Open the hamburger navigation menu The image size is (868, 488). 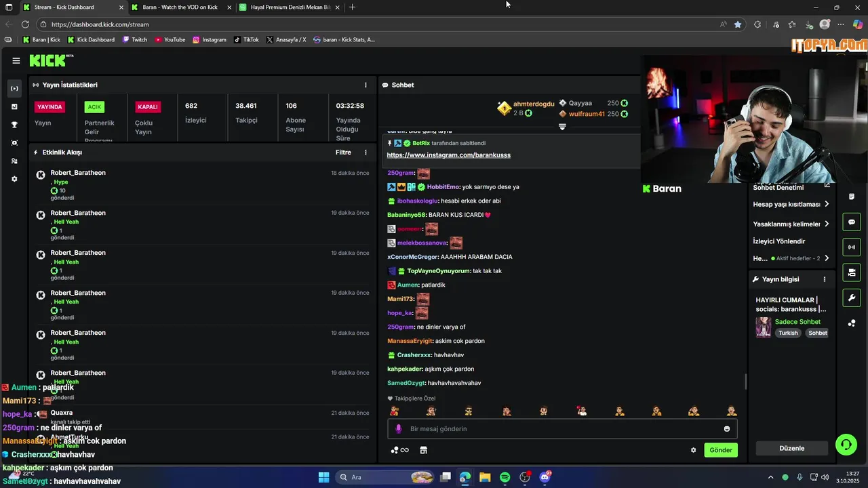(16, 60)
